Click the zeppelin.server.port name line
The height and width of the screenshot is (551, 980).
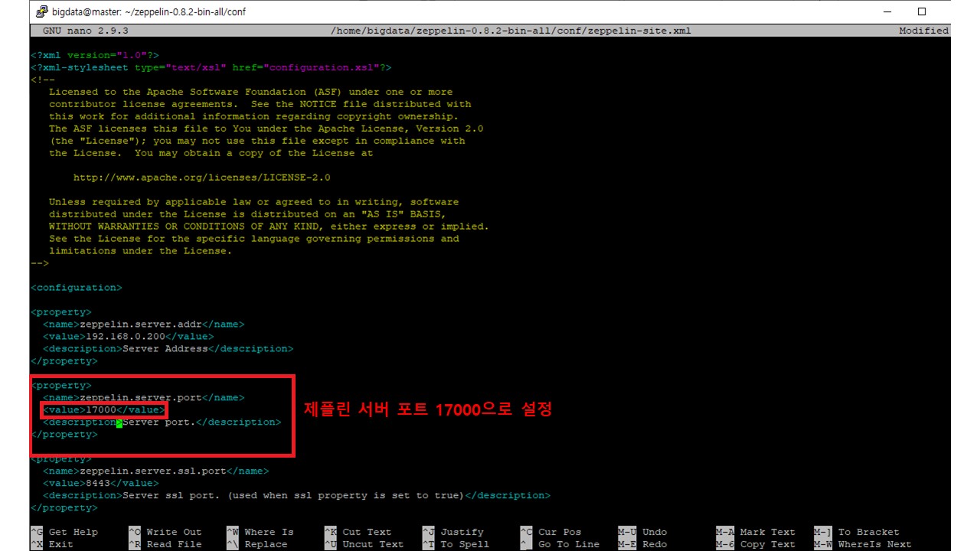click(x=144, y=398)
